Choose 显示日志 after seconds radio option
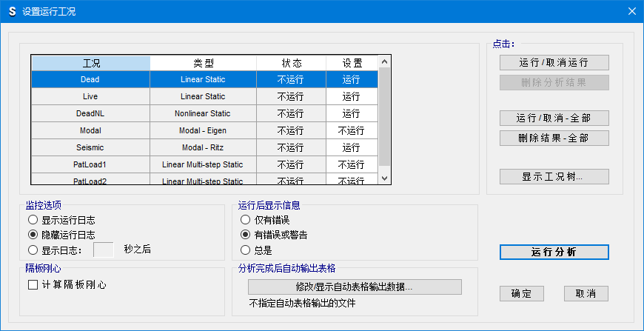The image size is (644, 331). click(33, 250)
